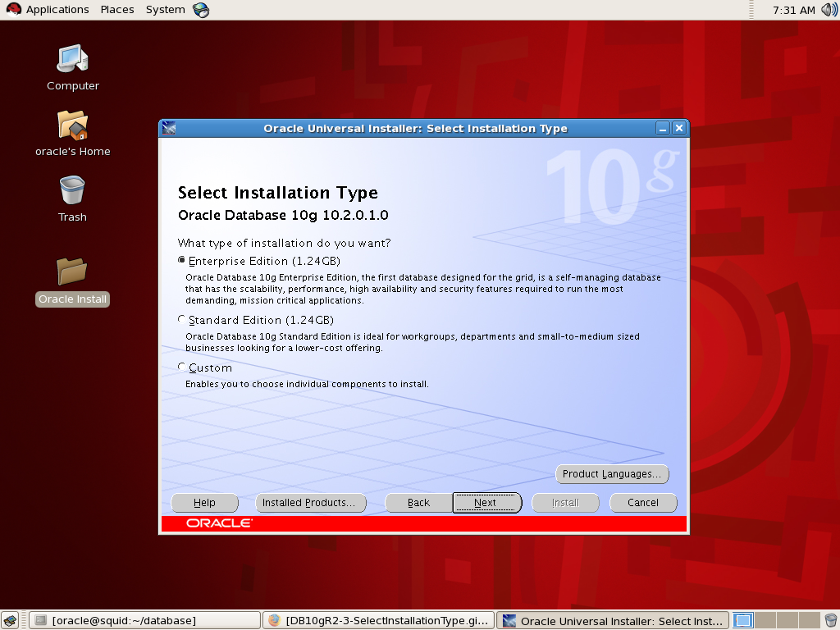Open the Applications menu
840x630 pixels.
57,10
